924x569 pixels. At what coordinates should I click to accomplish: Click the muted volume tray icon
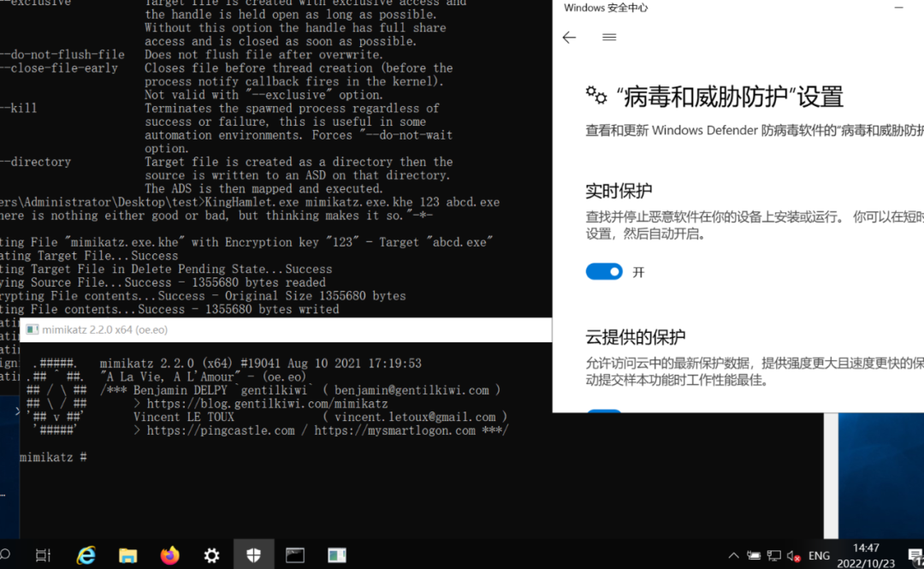pyautogui.click(x=794, y=555)
